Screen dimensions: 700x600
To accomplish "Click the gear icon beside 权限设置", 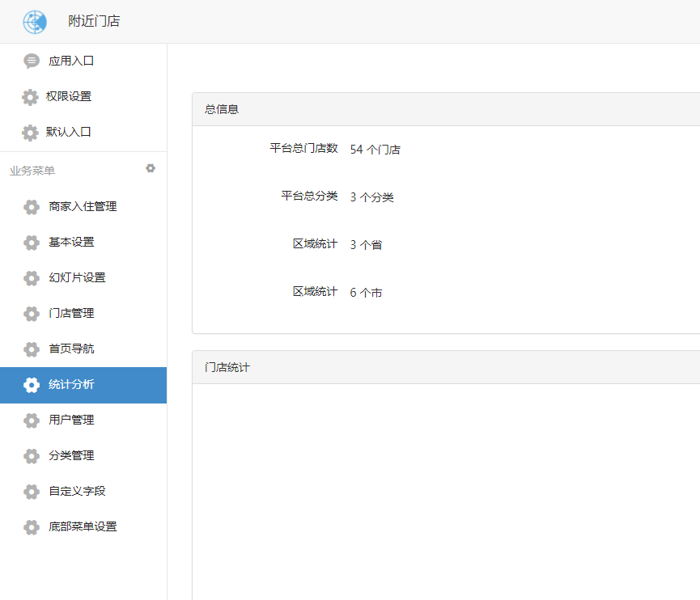I will [30, 97].
